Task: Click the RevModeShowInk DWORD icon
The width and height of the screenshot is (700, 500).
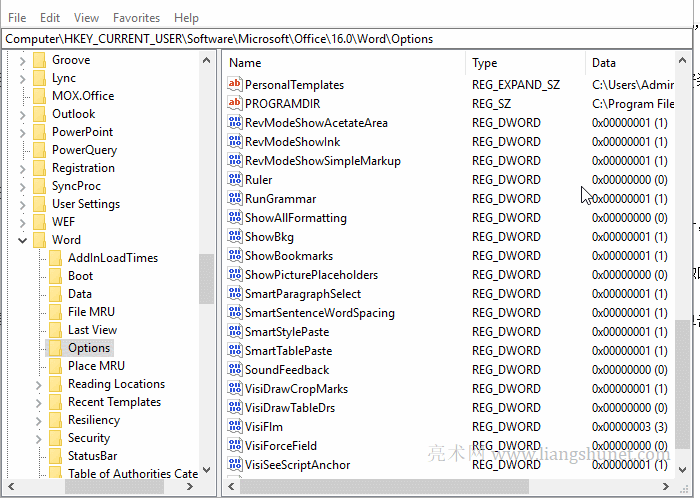Action: (235, 141)
